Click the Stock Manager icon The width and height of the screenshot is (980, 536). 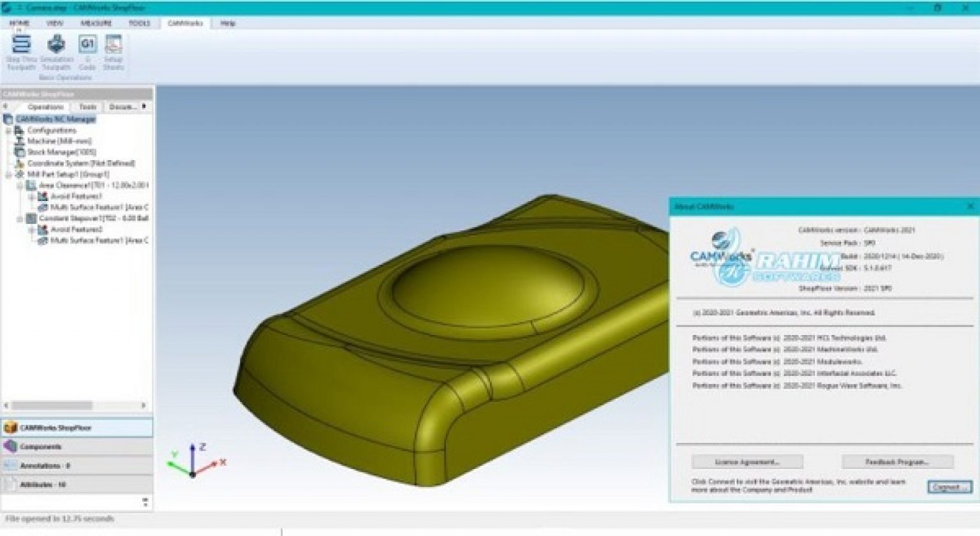(19, 152)
